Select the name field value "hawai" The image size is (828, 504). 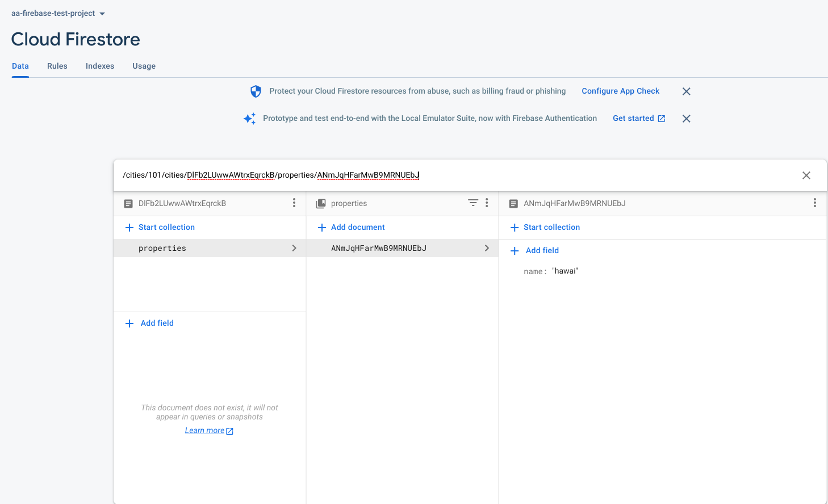pyautogui.click(x=565, y=271)
